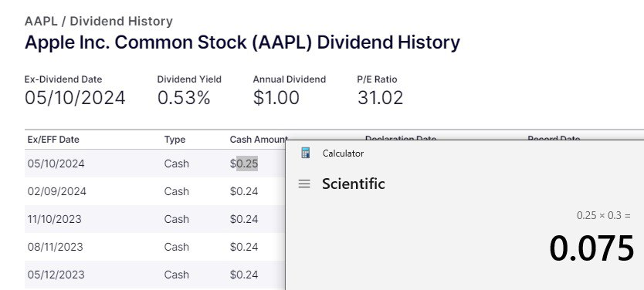Click the Calculator app icon in title bar

305,153
